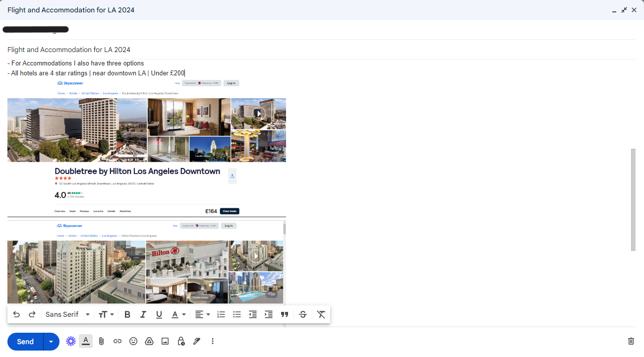Save and close the compose window

(x=634, y=10)
